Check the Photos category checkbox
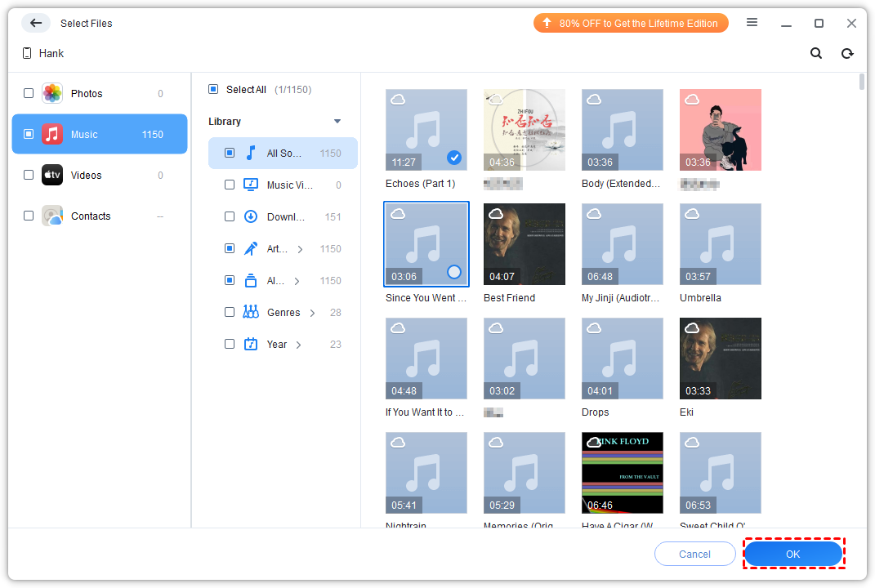 (x=29, y=93)
